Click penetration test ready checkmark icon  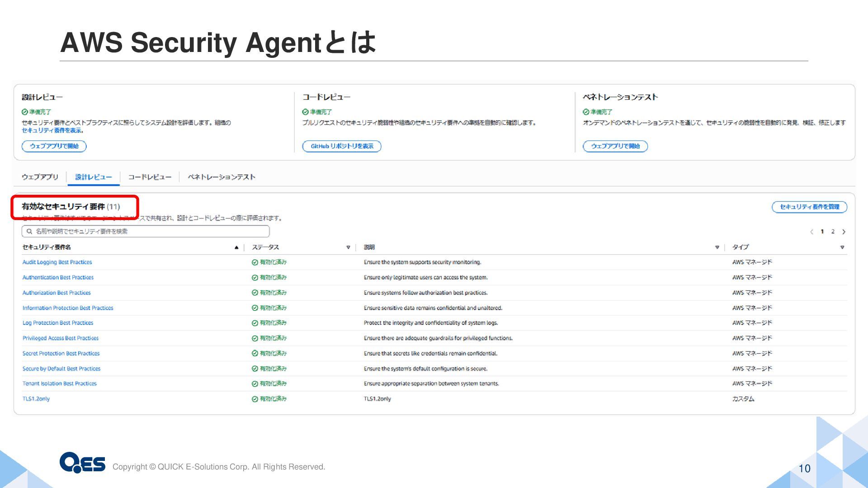point(586,112)
